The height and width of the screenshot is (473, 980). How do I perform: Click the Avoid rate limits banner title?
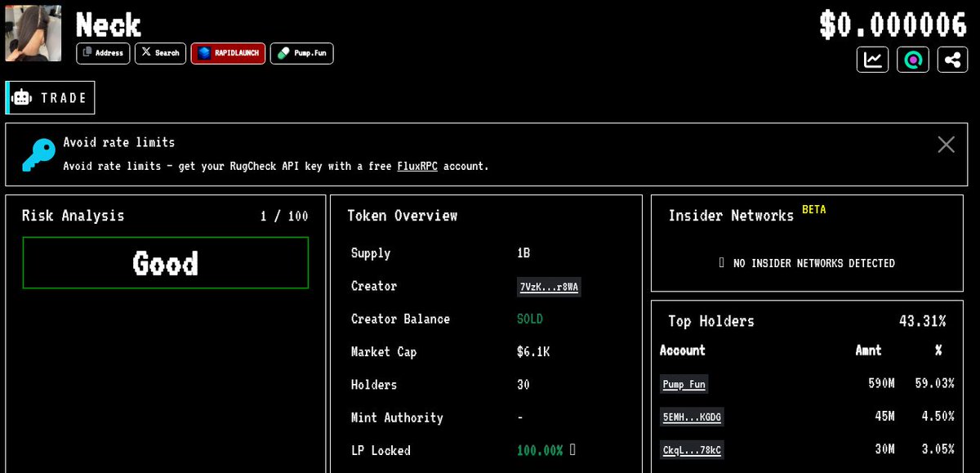(x=119, y=142)
